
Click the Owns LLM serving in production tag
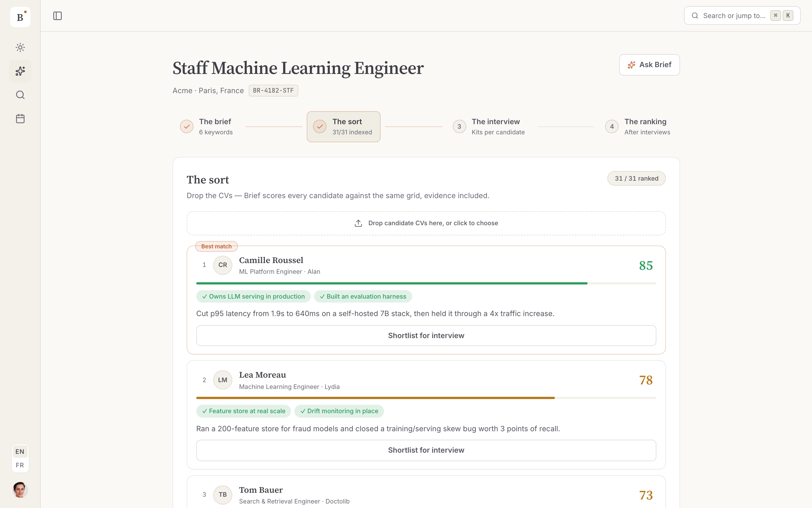pyautogui.click(x=253, y=296)
